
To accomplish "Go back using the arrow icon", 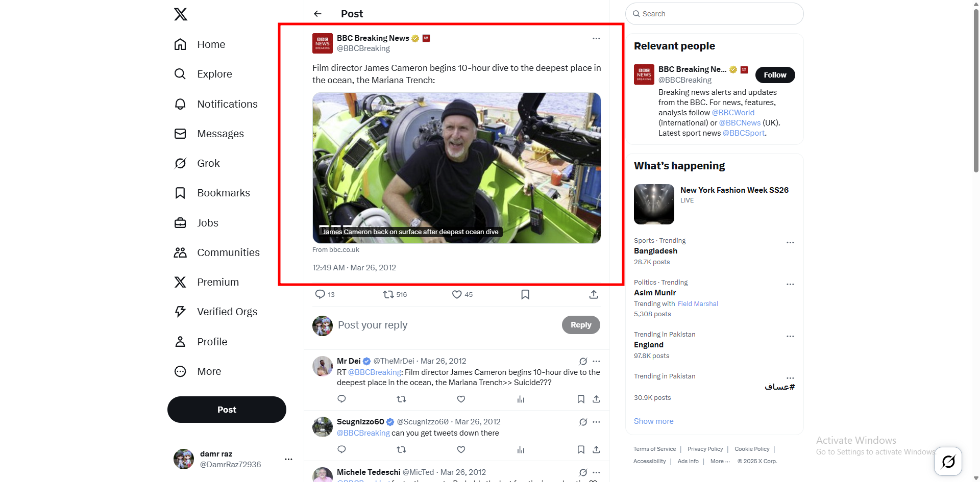I will [x=317, y=14].
